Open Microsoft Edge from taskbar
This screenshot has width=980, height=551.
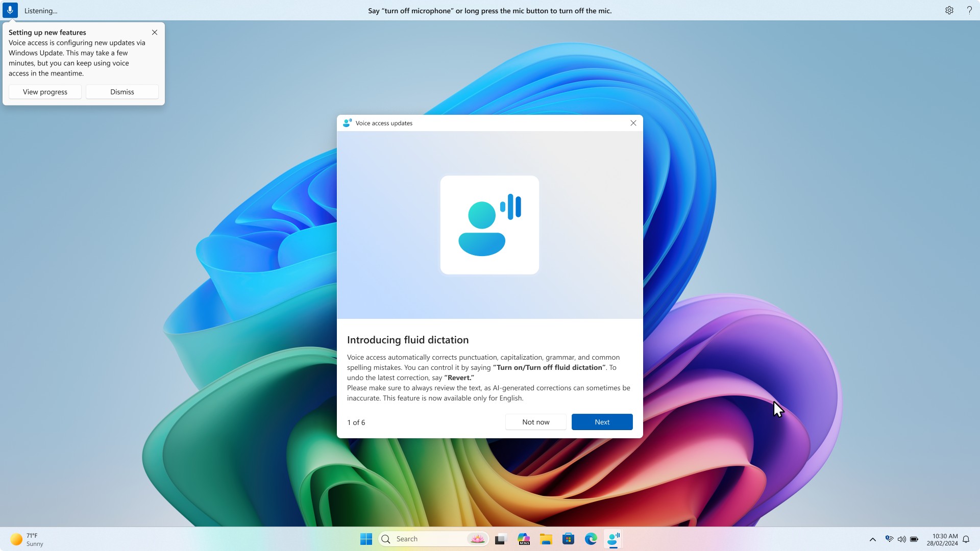591,539
